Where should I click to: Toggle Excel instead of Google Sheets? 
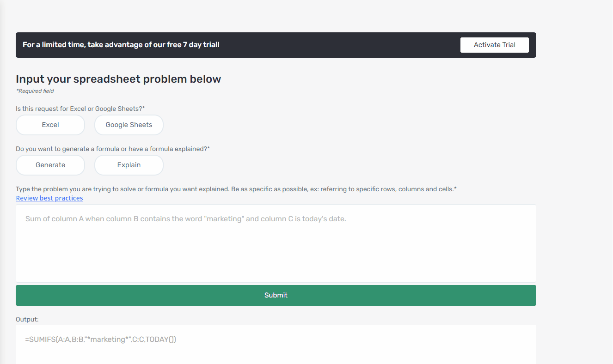(x=50, y=125)
